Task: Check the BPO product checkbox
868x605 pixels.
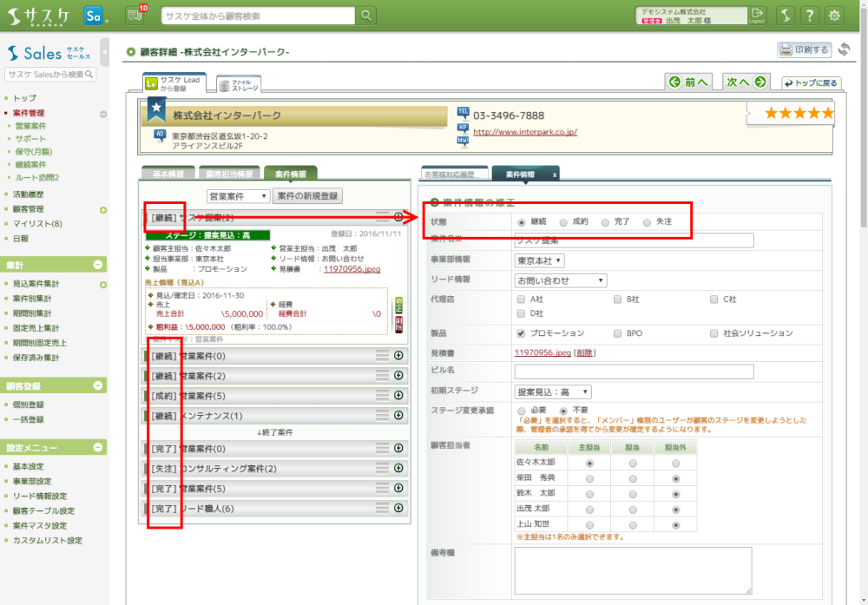Action: 617,333
